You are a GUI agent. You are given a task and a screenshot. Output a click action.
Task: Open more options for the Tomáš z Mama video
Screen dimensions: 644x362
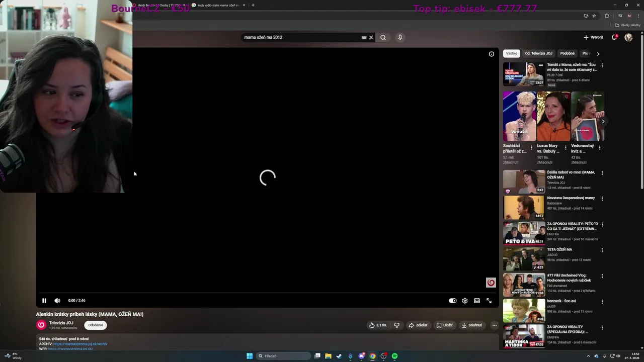pyautogui.click(x=602, y=65)
